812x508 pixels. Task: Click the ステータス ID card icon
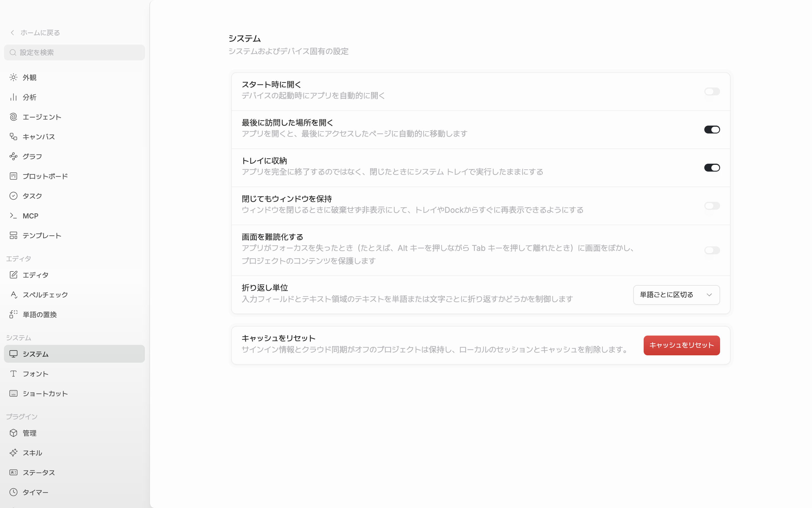point(14,472)
